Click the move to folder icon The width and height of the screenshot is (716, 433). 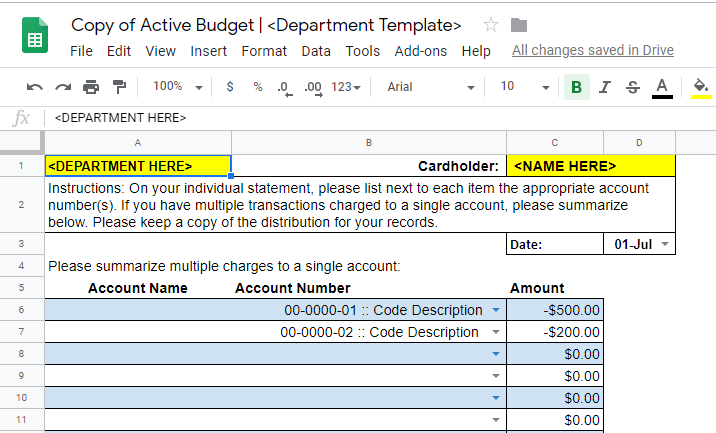[x=519, y=25]
